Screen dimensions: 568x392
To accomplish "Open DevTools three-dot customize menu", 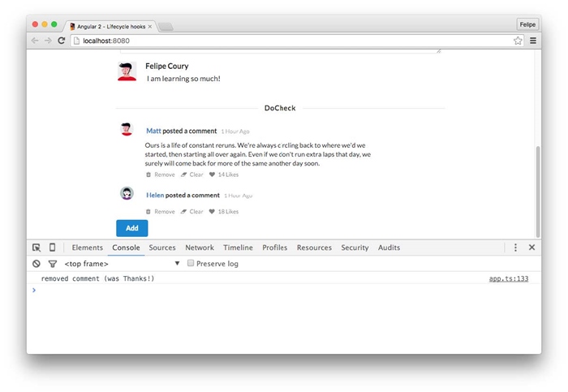I will (x=515, y=248).
